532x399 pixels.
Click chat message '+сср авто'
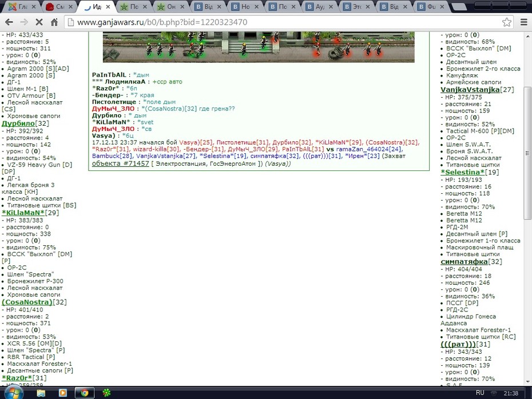(x=167, y=81)
